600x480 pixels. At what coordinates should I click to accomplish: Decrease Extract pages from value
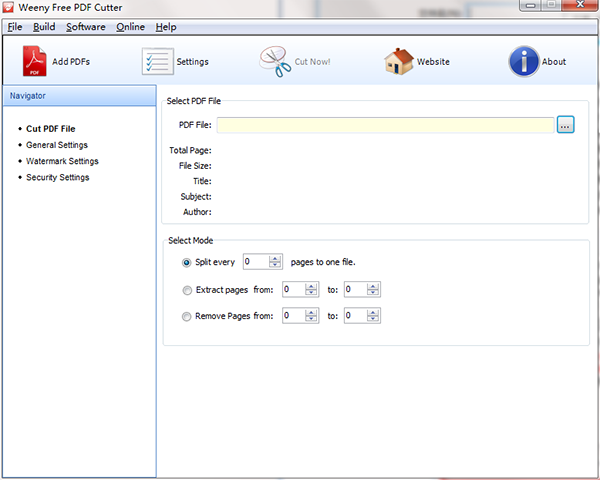[x=311, y=292]
